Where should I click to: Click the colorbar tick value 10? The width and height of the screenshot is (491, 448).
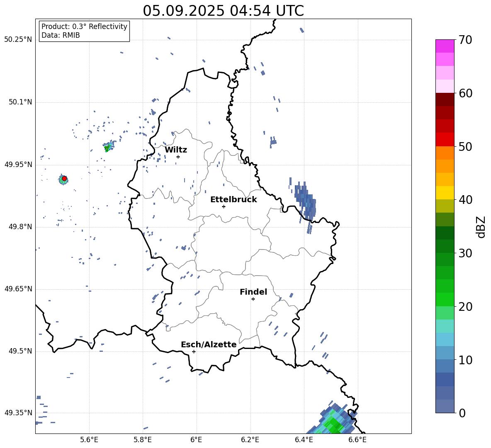point(465,360)
